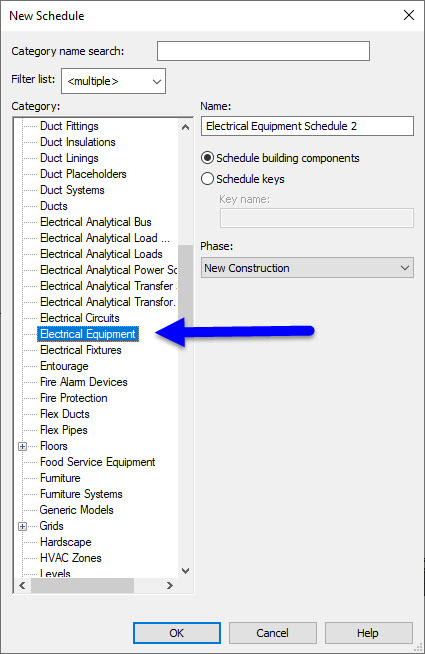This screenshot has height=654, width=425.
Task: Click the category list scroll up arrow
Action: point(186,127)
